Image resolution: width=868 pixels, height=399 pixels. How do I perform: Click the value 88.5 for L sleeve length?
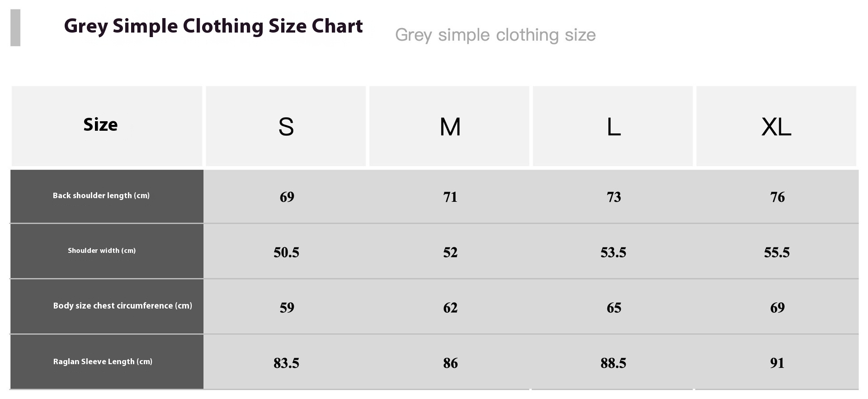613,363
